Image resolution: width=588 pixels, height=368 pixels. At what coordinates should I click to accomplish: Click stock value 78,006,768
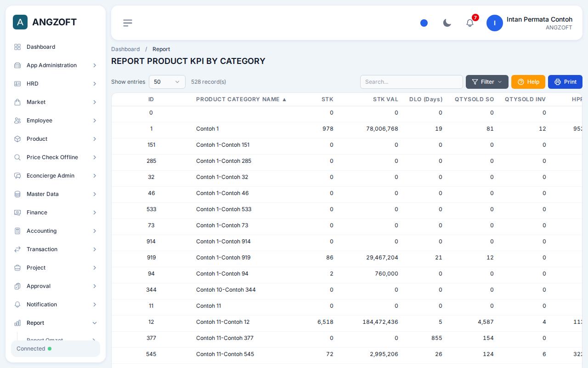click(x=382, y=129)
